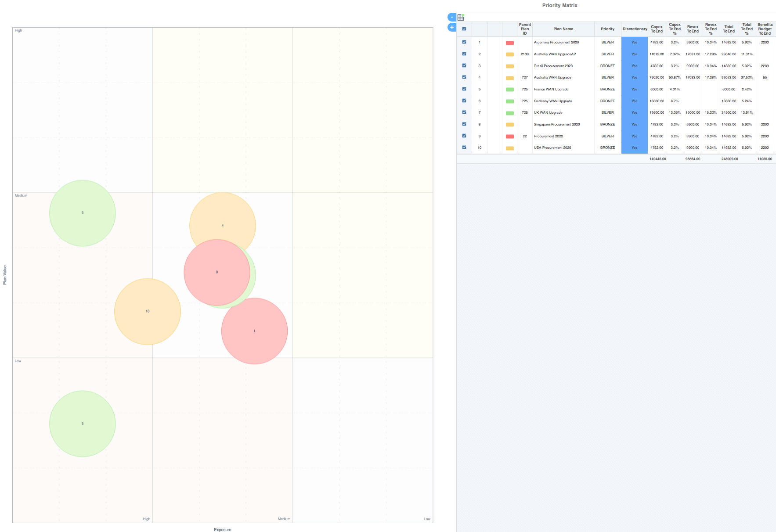The image size is (776, 532).
Task: Click the grid export icon above the table
Action: [461, 17]
